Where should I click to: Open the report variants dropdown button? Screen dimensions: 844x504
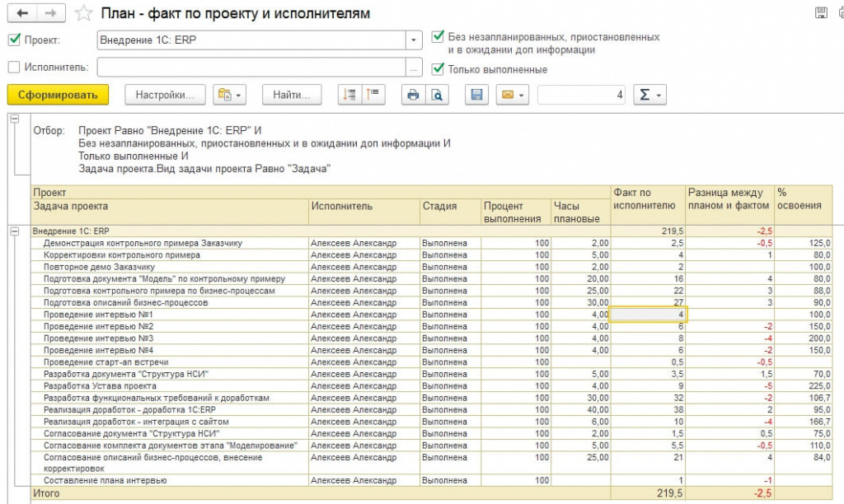click(x=229, y=96)
